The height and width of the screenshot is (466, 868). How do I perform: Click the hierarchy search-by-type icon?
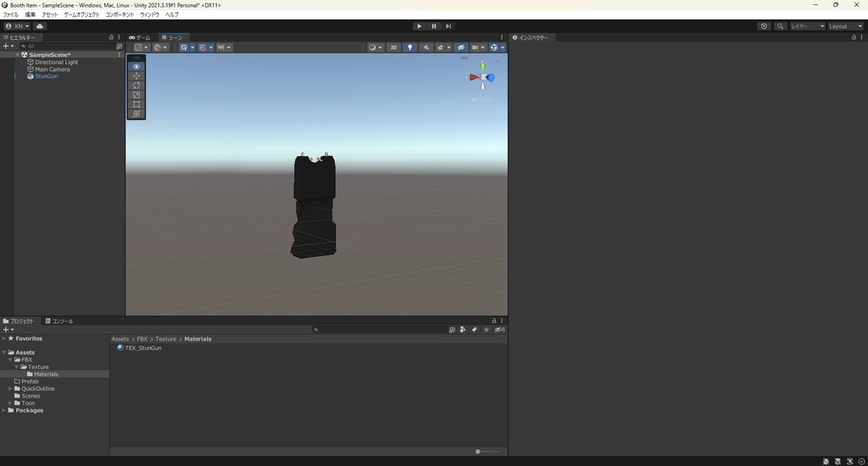119,47
